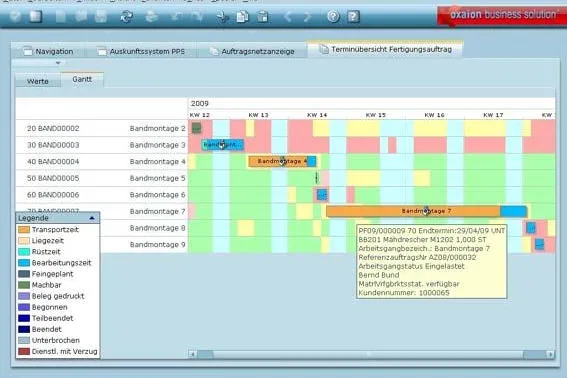567x378 pixels.
Task: Click the checkmark confirm toolbar icon
Action: click(x=15, y=16)
